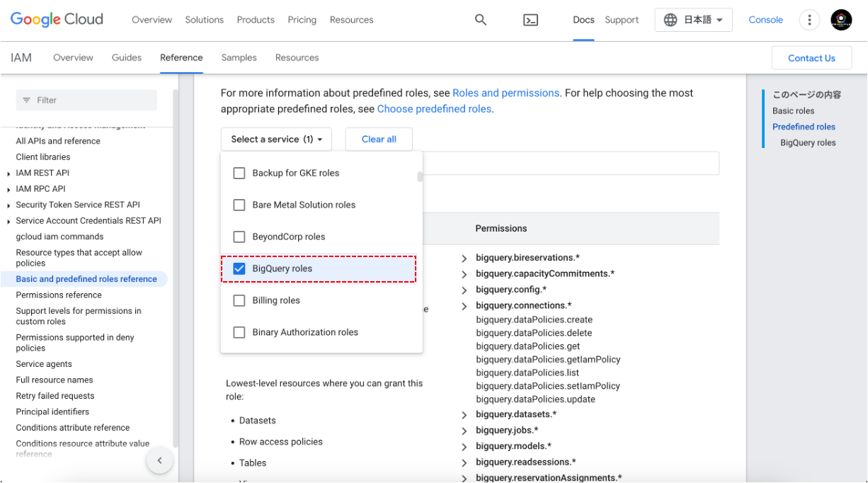Expand IAM REST API tree item
Screen dimensions: 868x483
click(x=8, y=174)
